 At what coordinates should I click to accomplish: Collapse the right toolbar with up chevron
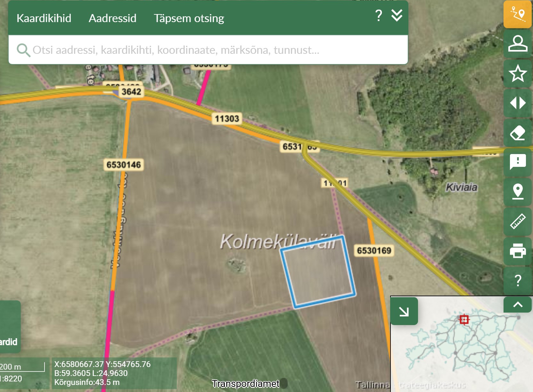click(x=518, y=305)
